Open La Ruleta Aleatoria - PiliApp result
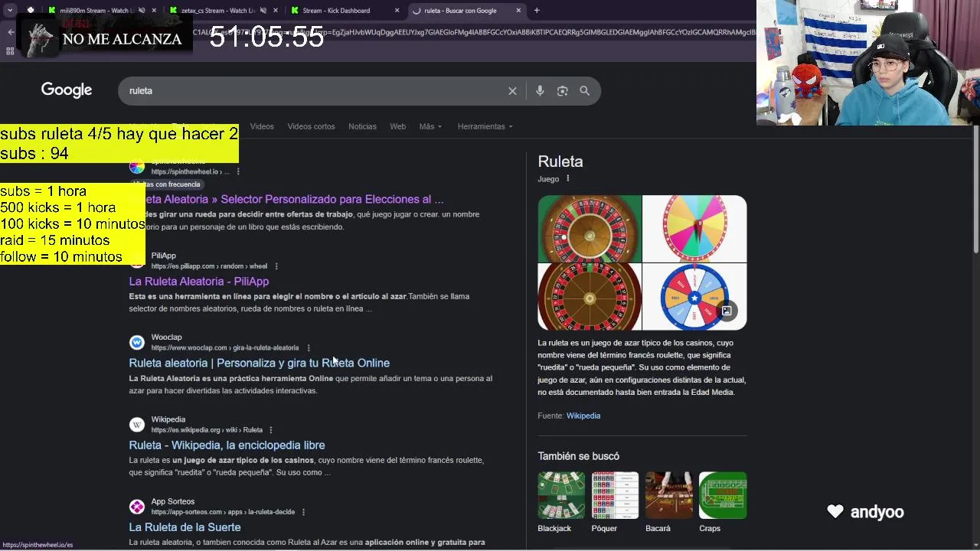 (199, 282)
